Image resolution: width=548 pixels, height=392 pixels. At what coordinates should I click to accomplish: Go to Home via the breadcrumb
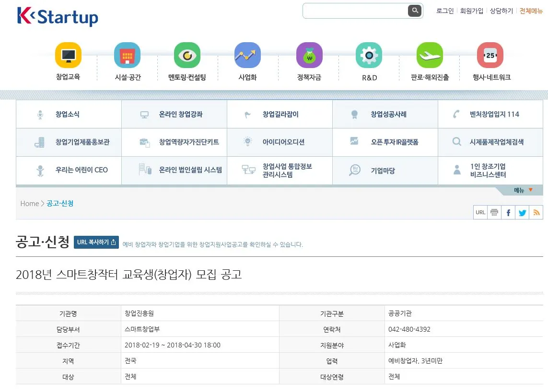[29, 203]
